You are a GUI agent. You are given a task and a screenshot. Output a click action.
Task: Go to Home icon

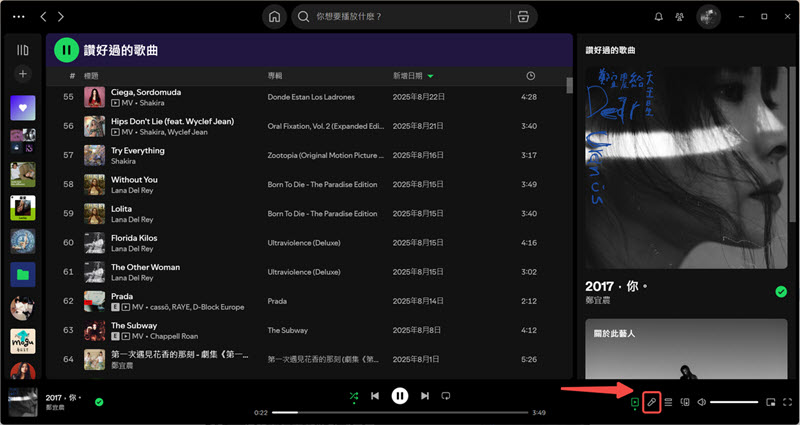pos(274,17)
